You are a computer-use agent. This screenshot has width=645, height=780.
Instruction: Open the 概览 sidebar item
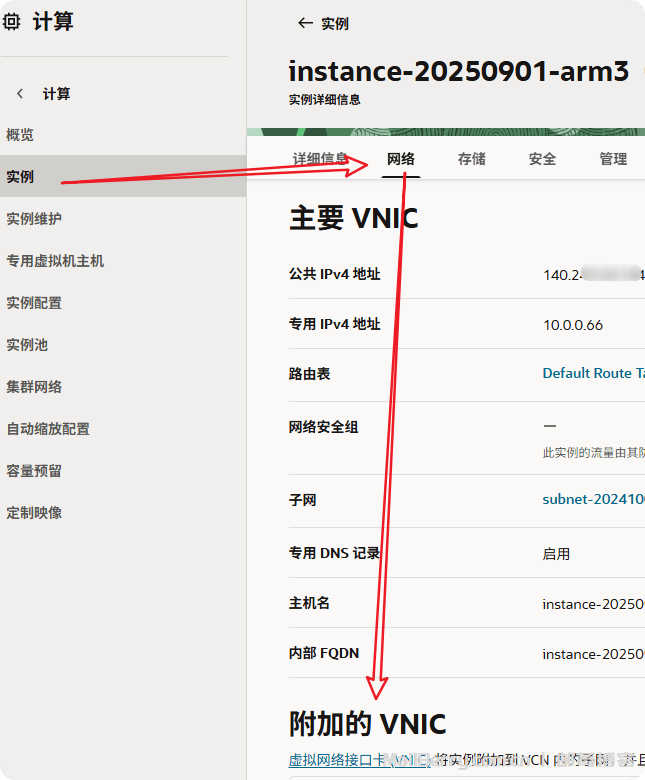(20, 135)
